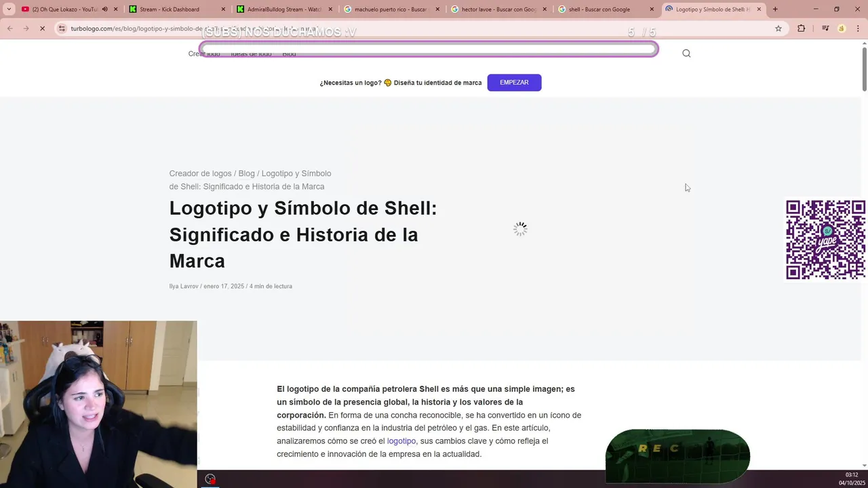The height and width of the screenshot is (488, 868).
Task: Click the Ilya Lavrov author name
Action: [184, 287]
